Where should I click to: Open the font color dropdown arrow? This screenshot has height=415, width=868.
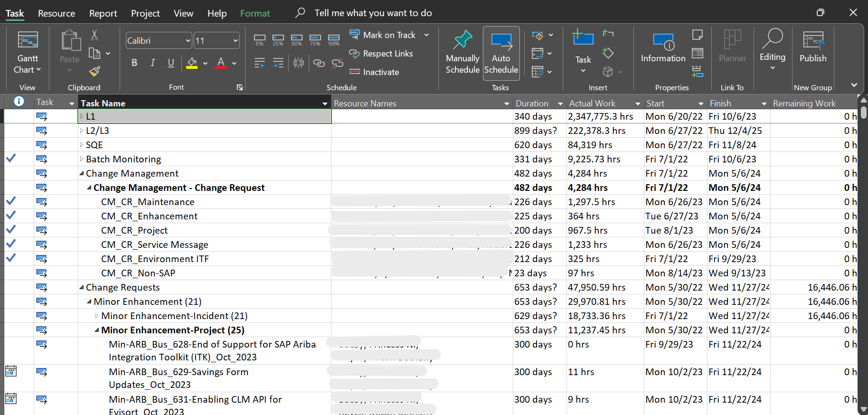[234, 63]
